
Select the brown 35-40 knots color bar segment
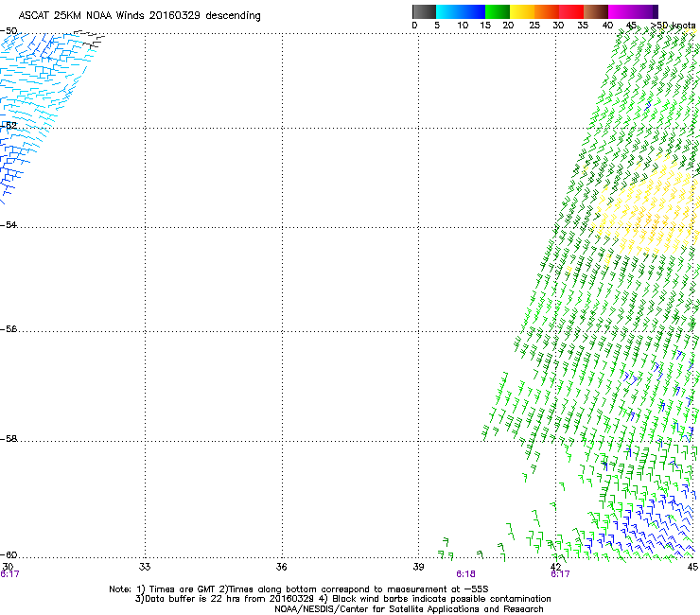click(596, 11)
